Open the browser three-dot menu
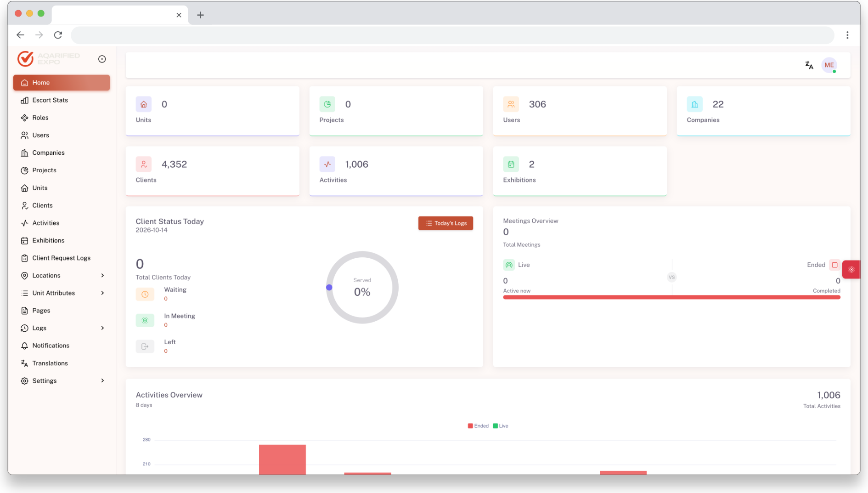 (x=847, y=35)
